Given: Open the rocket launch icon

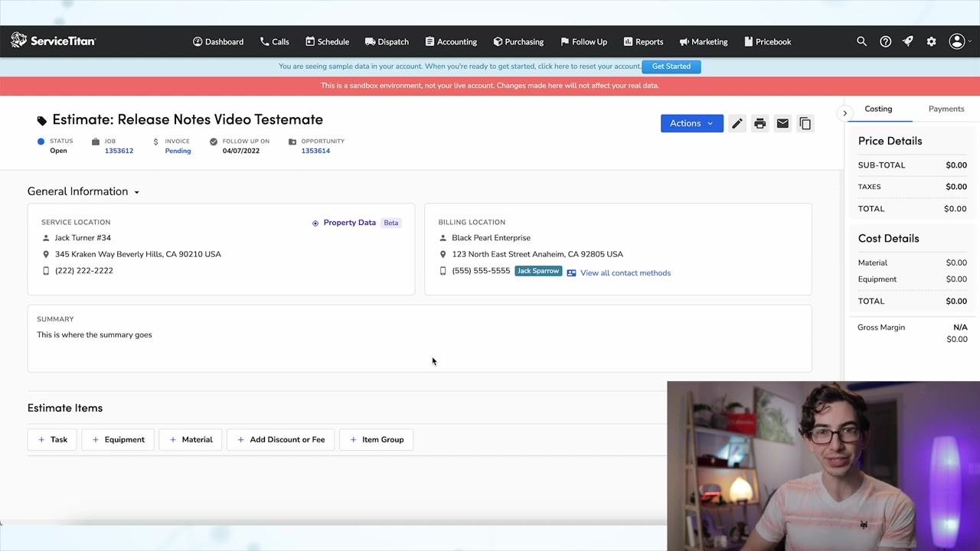Looking at the screenshot, I should pyautogui.click(x=908, y=41).
